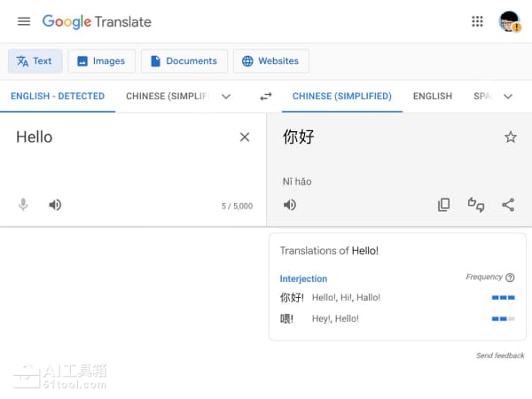Viewport: 532px width, 399px height.
Task: Expand the source language list
Action: [x=226, y=96]
